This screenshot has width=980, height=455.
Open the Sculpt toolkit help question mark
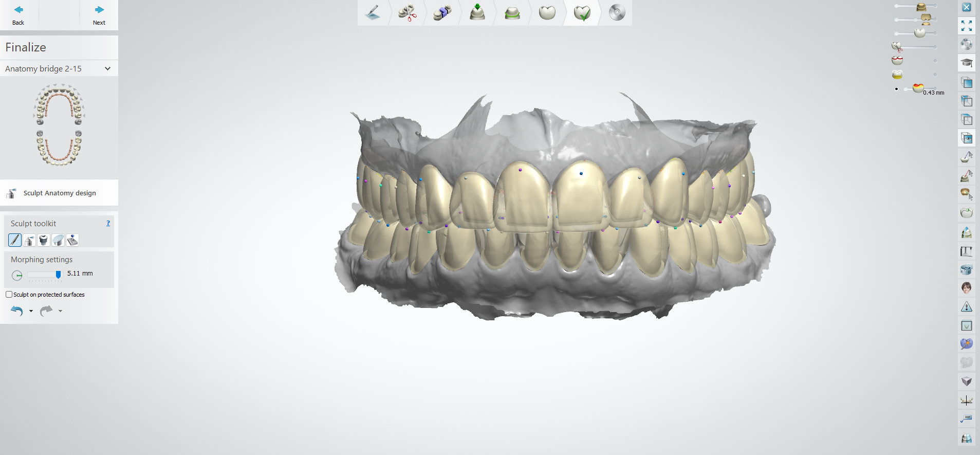[x=108, y=223]
